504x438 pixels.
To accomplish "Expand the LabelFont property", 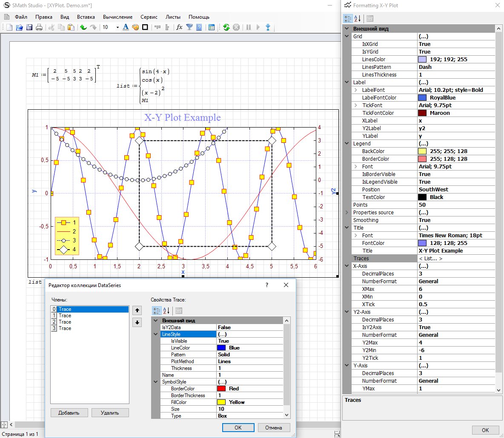I will pos(356,90).
